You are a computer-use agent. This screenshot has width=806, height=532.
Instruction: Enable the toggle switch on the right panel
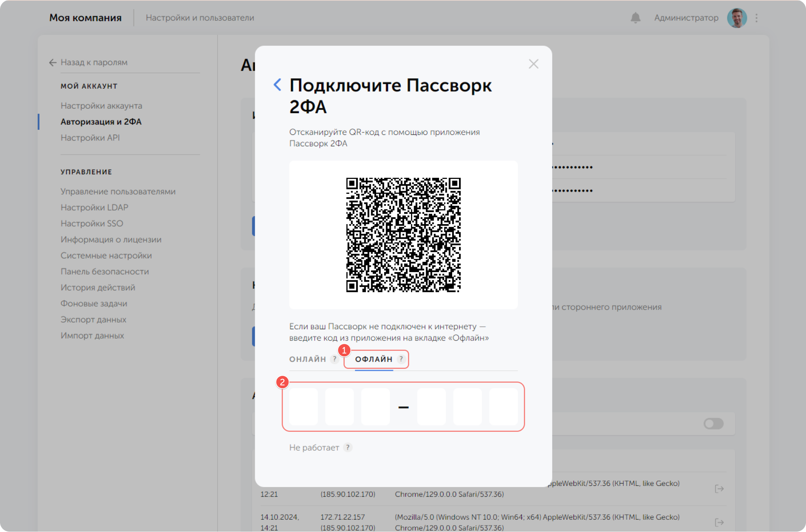pos(713,424)
